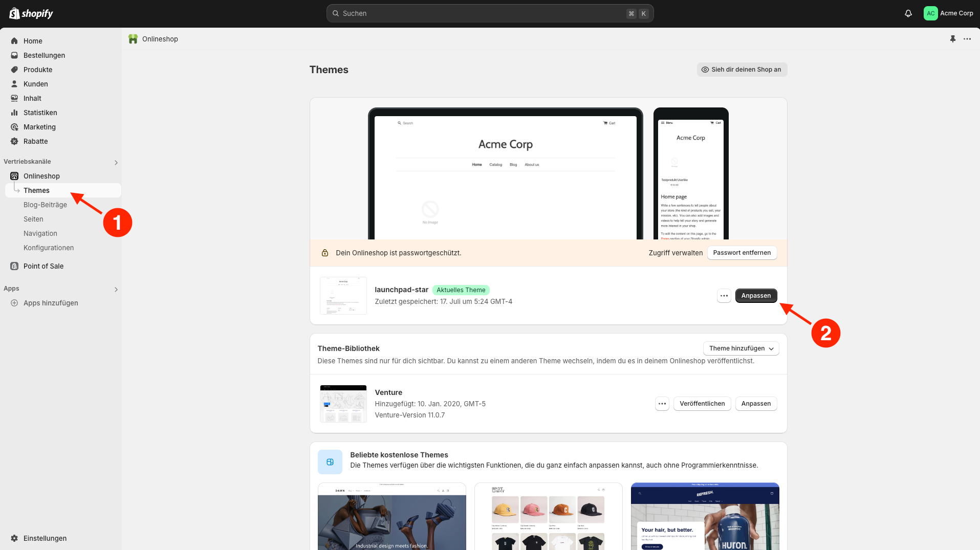Click into the Suchen search field
The width and height of the screenshot is (980, 550).
pos(490,13)
